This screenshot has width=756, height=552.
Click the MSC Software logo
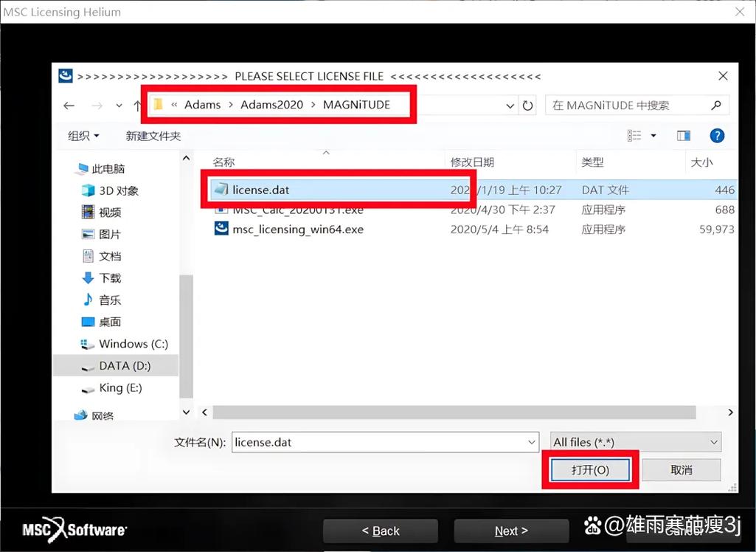tap(74, 530)
